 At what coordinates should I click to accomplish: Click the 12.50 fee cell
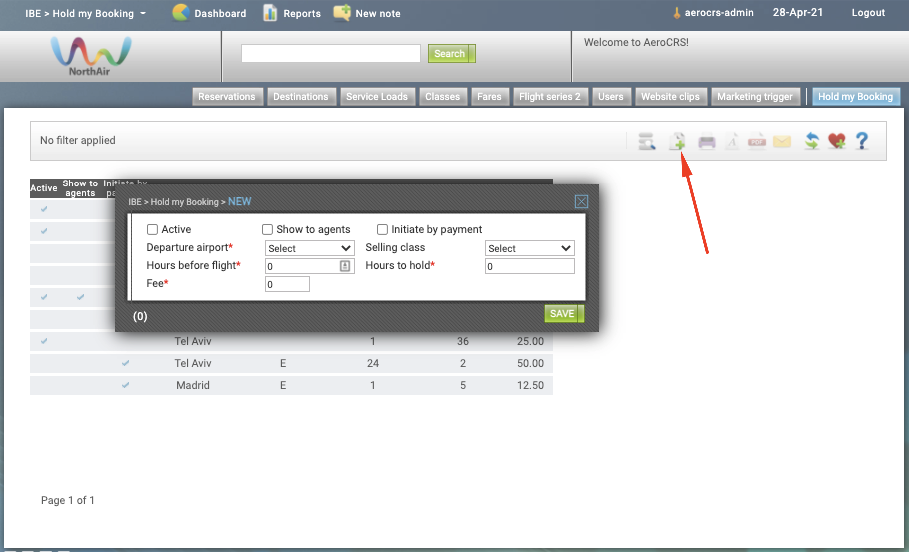530,385
